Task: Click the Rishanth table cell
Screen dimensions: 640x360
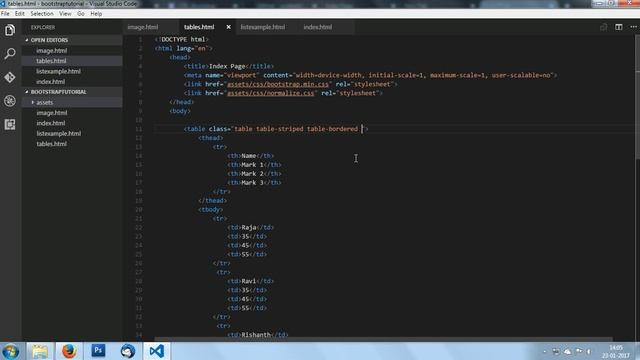Action: [256, 335]
